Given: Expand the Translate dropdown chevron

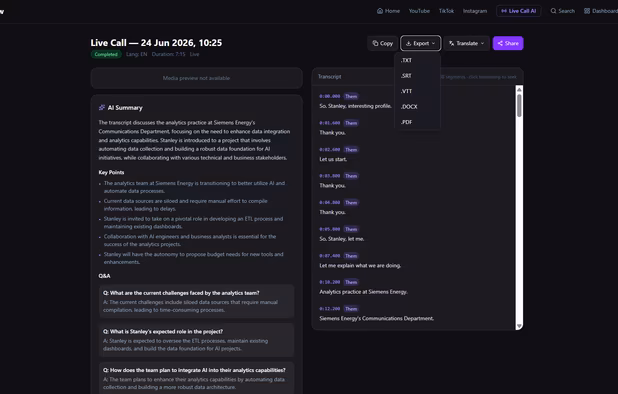Looking at the screenshot, I should (x=482, y=43).
